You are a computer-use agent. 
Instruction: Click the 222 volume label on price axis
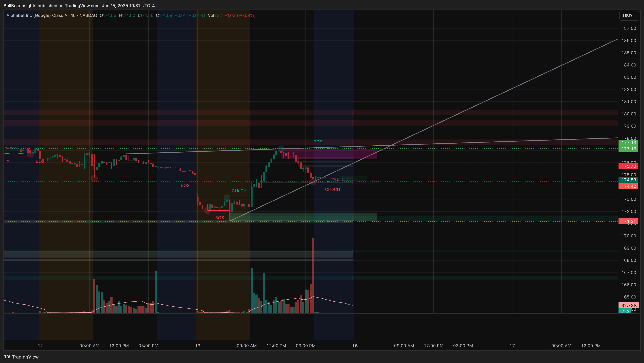[625, 311]
